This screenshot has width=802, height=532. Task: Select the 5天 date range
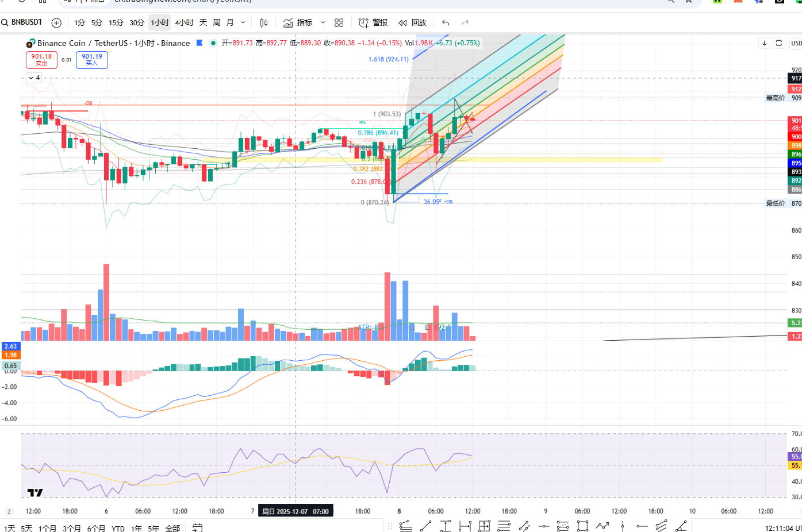point(26,528)
